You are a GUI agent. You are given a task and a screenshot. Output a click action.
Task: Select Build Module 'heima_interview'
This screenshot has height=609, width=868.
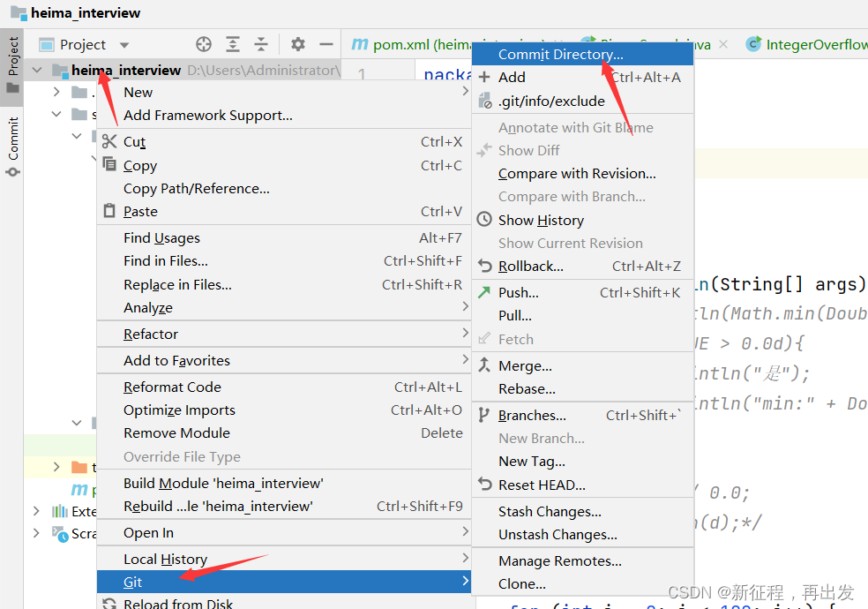pos(284,484)
